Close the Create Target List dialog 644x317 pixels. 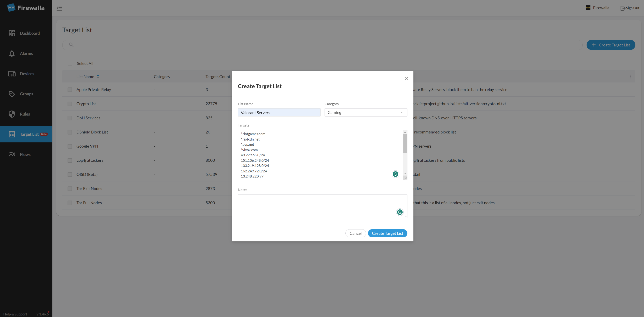(x=406, y=79)
